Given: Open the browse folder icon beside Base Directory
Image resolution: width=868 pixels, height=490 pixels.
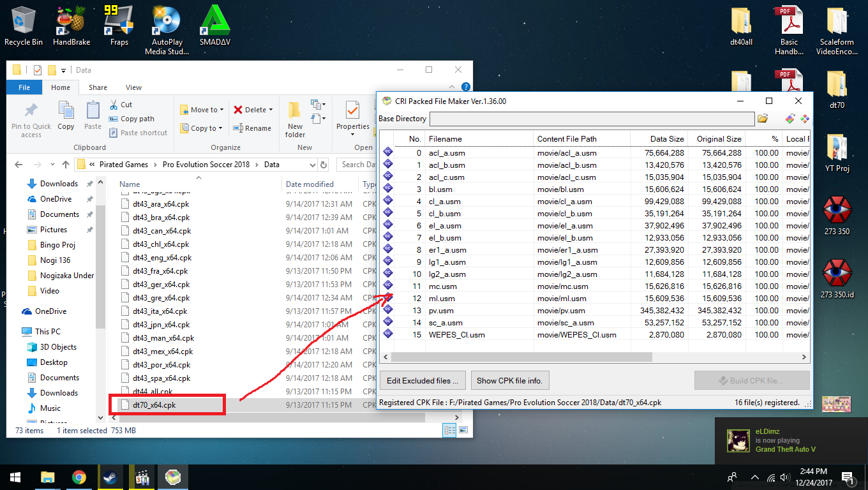Looking at the screenshot, I should tap(763, 119).
